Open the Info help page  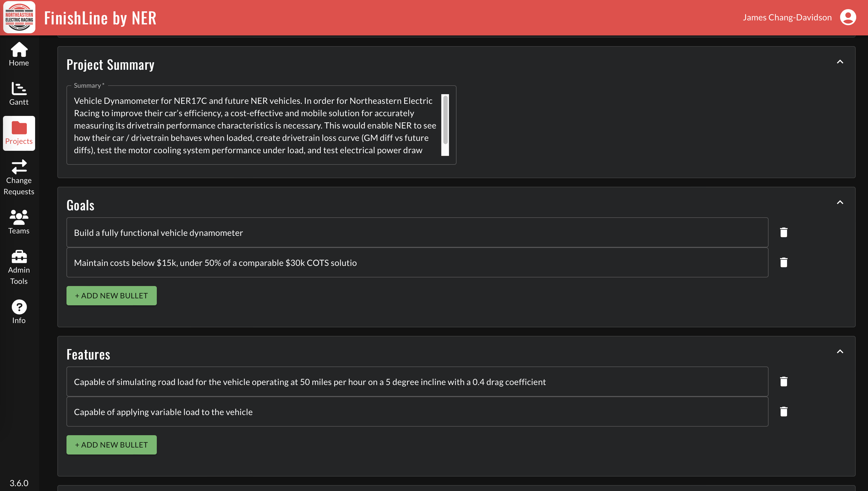19,312
